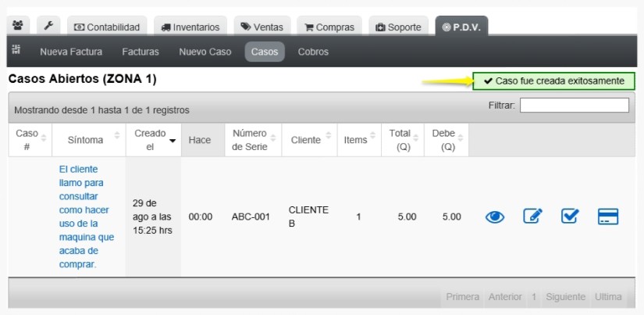This screenshot has height=315, width=644.
Task: Go to Primera page
Action: point(462,296)
